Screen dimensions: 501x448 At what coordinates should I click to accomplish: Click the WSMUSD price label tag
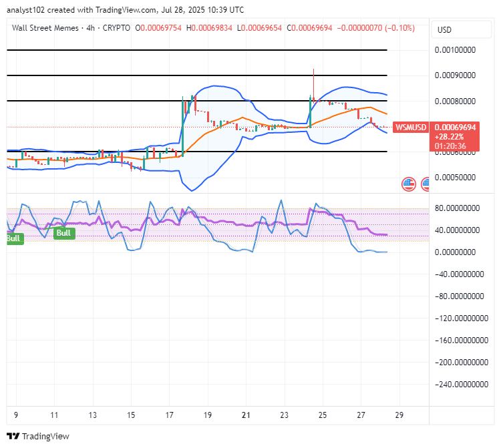pos(411,128)
